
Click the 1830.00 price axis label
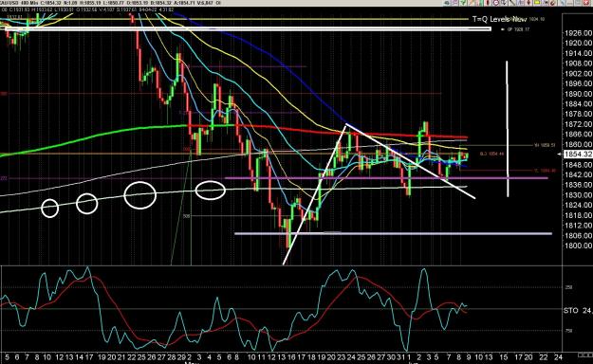[578, 195]
